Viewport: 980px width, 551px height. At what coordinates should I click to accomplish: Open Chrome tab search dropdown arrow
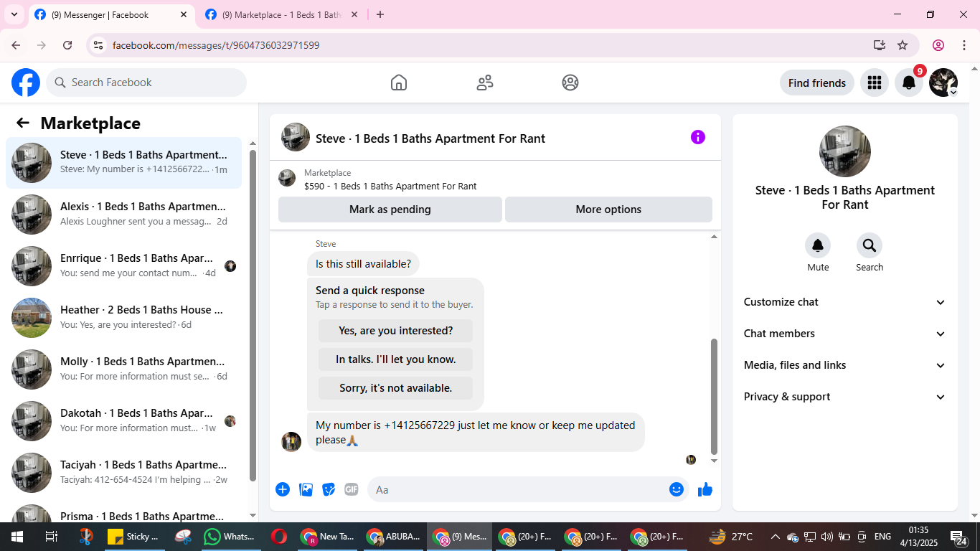pyautogui.click(x=14, y=14)
